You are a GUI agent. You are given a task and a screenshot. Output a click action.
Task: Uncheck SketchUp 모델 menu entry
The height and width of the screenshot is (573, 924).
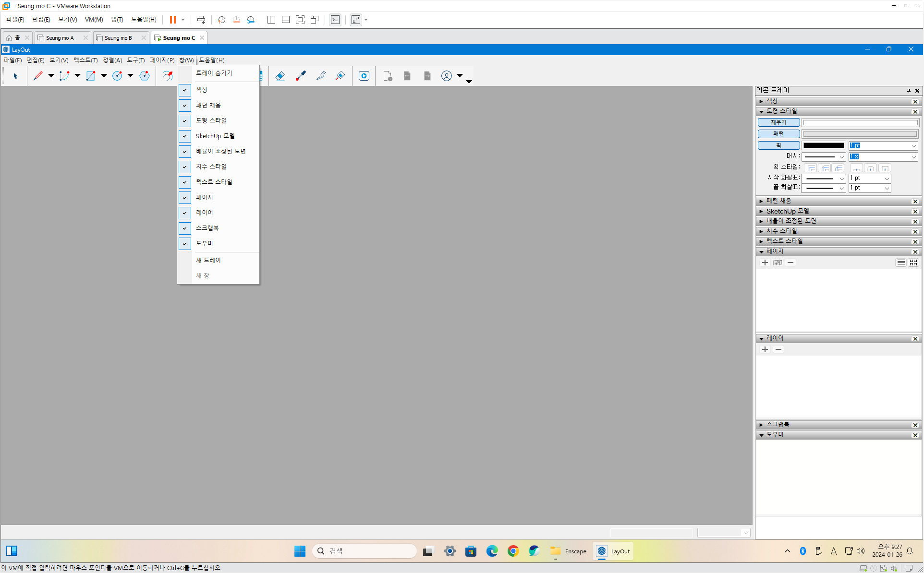[215, 136]
